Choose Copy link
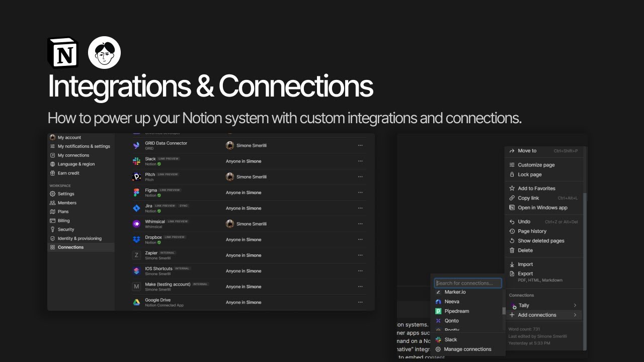Viewport: 644px width, 362px height. pyautogui.click(x=543, y=198)
